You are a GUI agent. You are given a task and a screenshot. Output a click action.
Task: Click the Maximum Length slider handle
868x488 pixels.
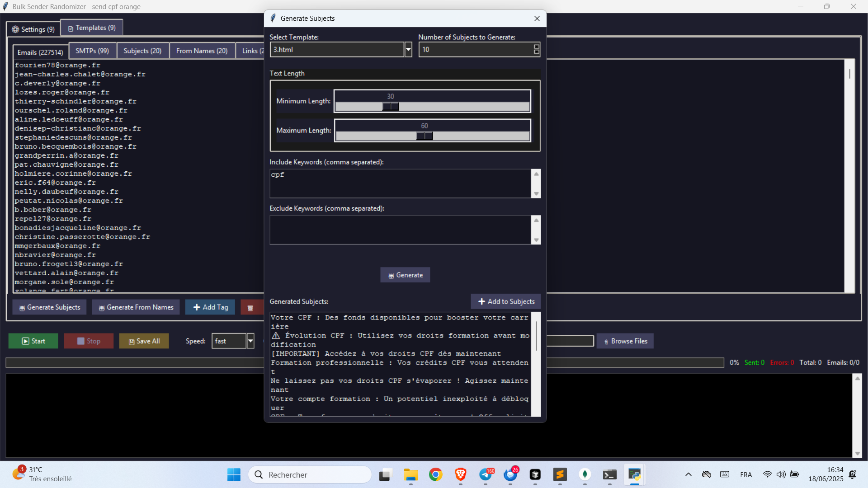click(x=425, y=136)
